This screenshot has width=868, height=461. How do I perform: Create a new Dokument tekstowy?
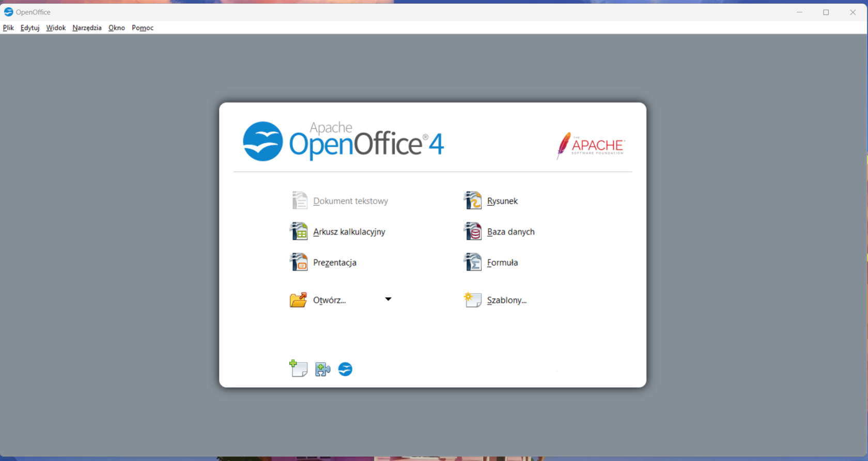[x=350, y=201]
